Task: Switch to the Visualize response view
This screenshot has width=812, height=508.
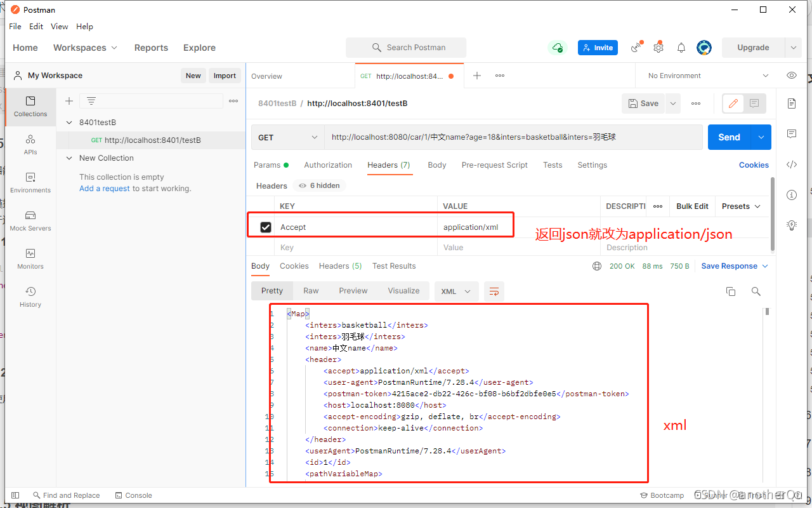Action: [x=403, y=291]
